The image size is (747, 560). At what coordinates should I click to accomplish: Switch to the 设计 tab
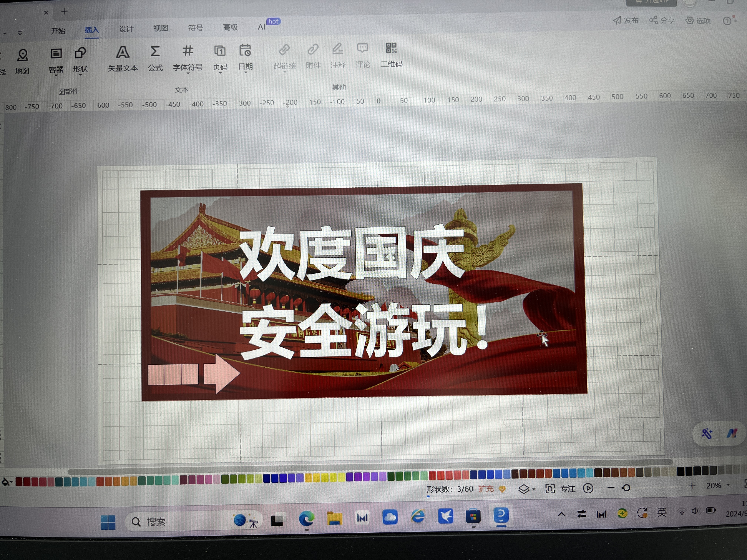126,29
